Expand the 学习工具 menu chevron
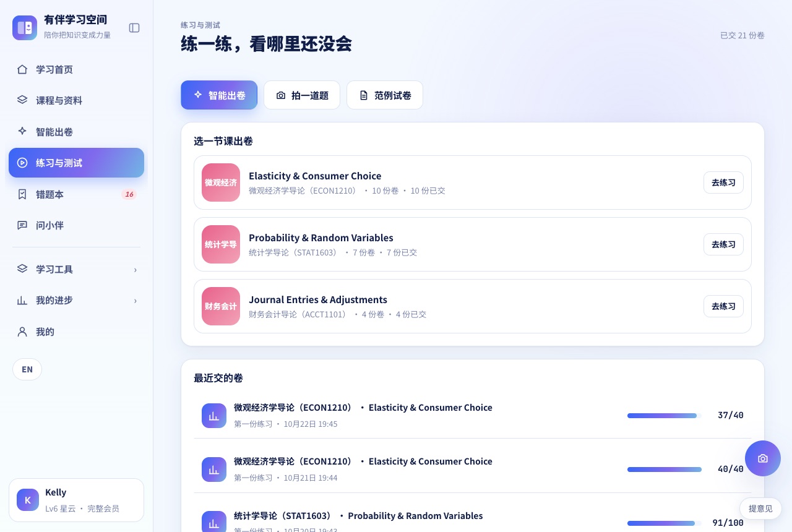792x532 pixels. (136, 270)
